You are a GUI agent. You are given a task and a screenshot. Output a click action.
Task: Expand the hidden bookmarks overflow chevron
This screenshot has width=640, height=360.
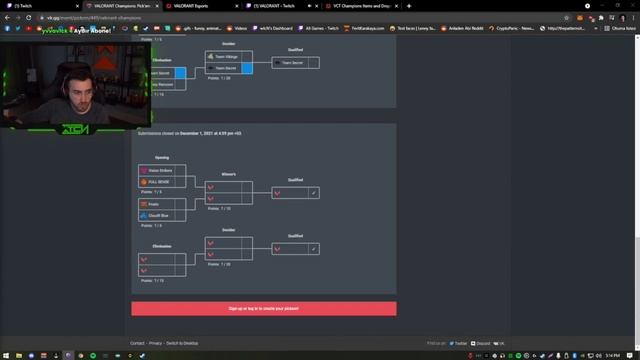point(596,28)
